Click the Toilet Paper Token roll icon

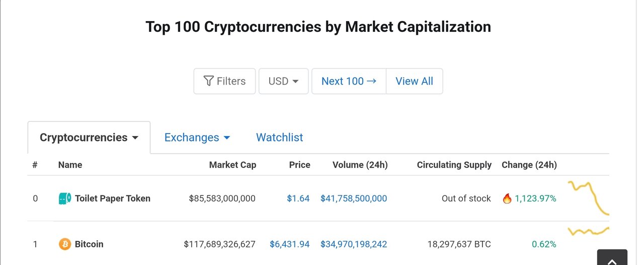pos(65,198)
